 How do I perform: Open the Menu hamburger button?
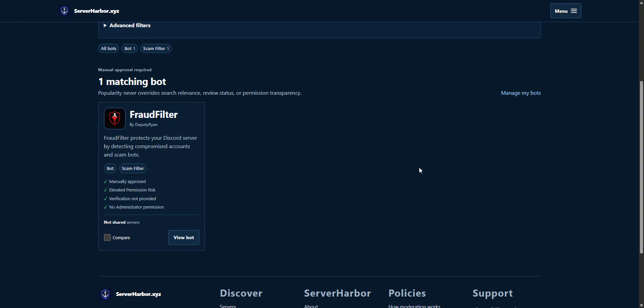pyautogui.click(x=566, y=11)
